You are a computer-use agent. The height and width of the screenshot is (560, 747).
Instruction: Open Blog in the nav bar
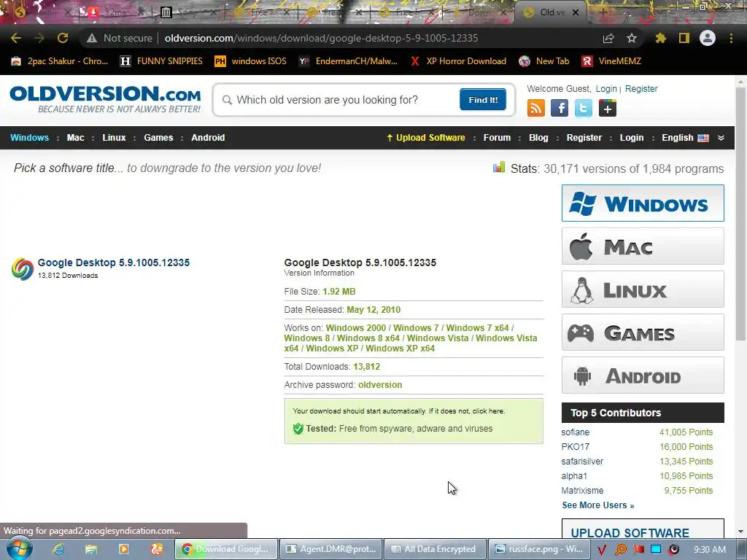(538, 138)
